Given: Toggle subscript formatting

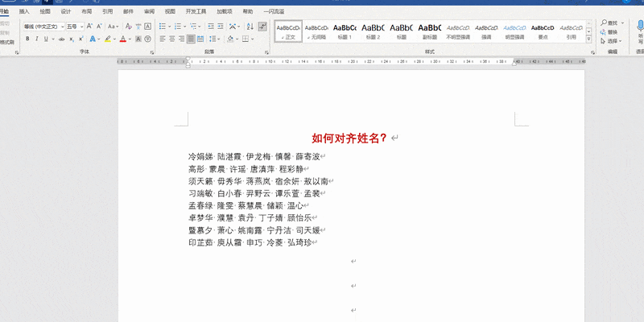Looking at the screenshot, I should (72, 39).
